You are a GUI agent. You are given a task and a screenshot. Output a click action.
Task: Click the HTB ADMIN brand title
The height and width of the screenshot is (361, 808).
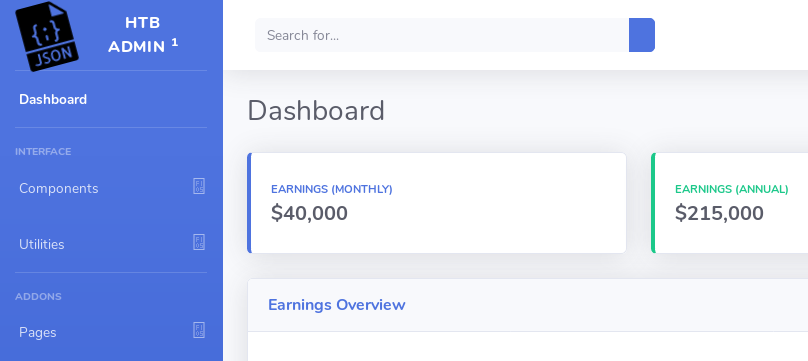click(137, 35)
